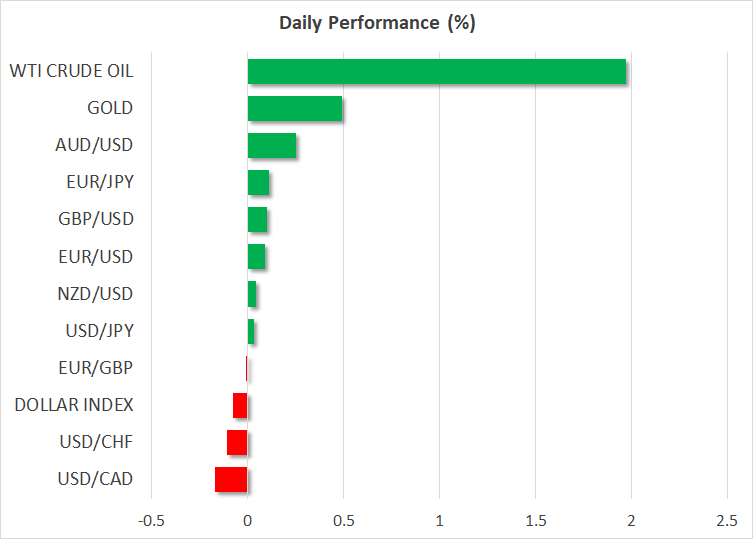
Task: Select the red USD/CHF bar
Action: [237, 442]
